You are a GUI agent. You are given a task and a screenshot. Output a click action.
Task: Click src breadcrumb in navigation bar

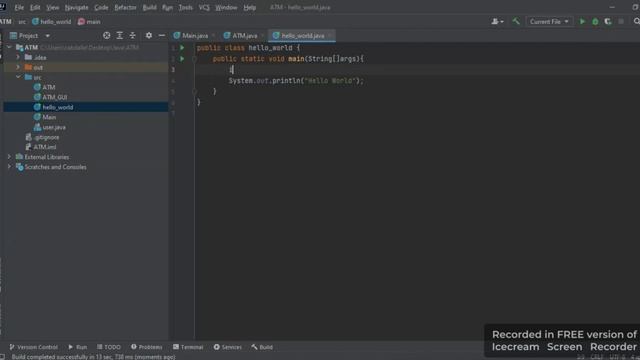coord(22,22)
